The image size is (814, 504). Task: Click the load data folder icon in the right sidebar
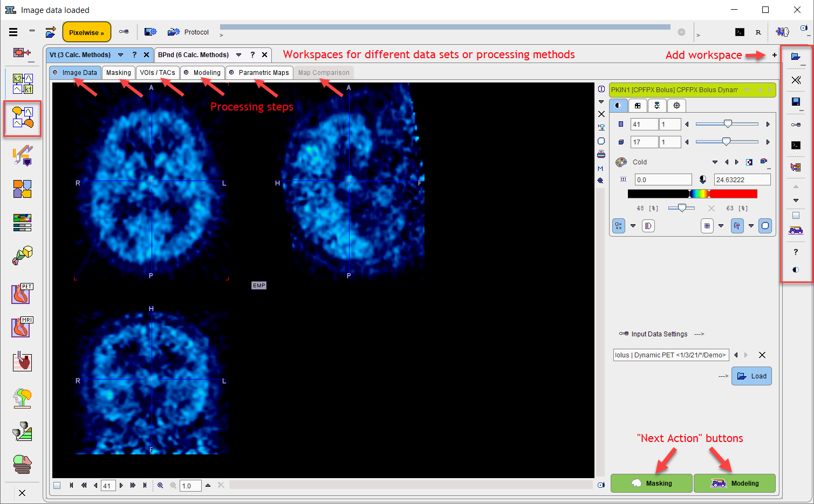click(796, 57)
